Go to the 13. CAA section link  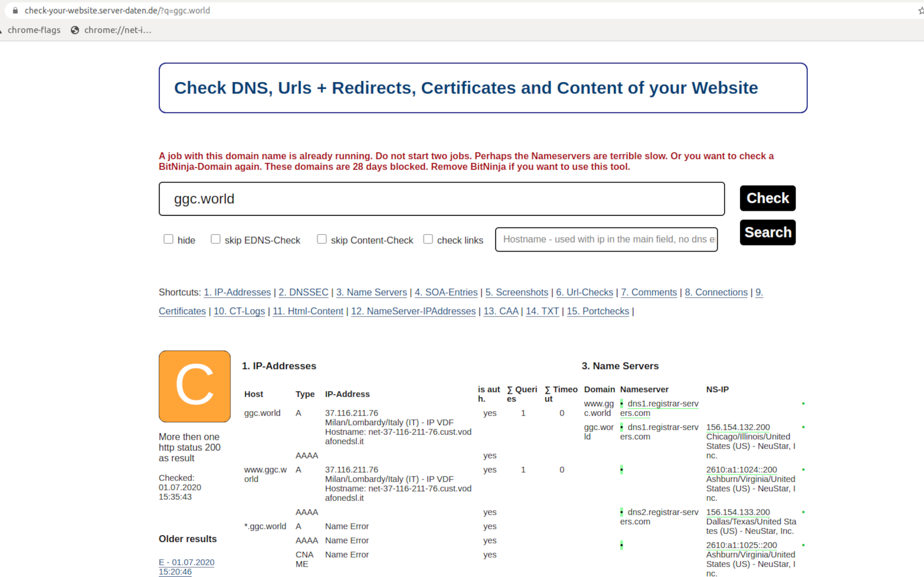click(500, 311)
